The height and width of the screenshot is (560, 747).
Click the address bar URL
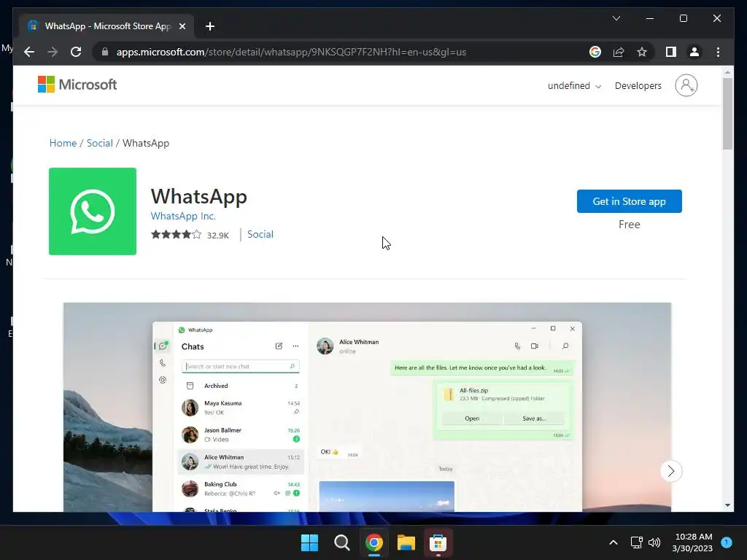coord(291,52)
